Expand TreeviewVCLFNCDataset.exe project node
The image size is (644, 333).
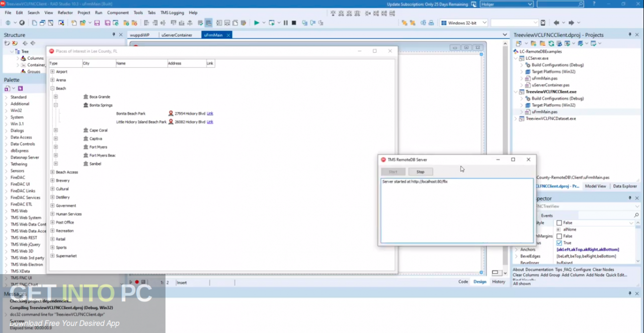pyautogui.click(x=516, y=119)
